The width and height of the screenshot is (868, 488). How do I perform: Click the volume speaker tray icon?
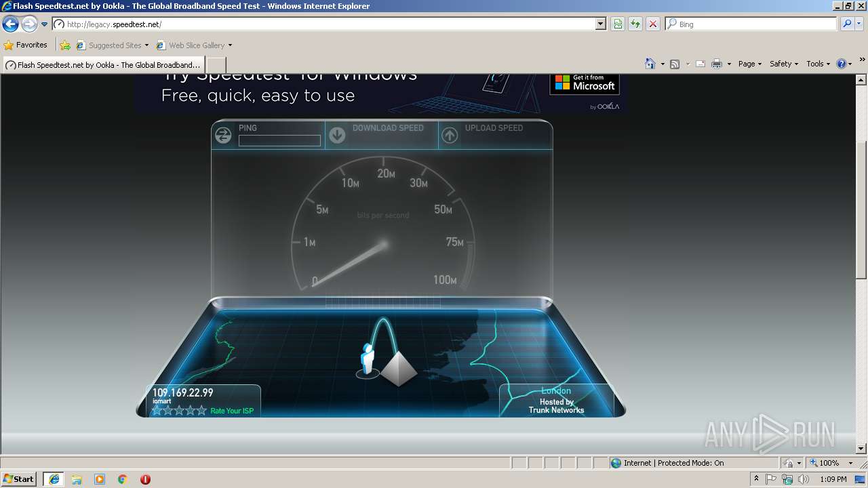click(x=804, y=479)
